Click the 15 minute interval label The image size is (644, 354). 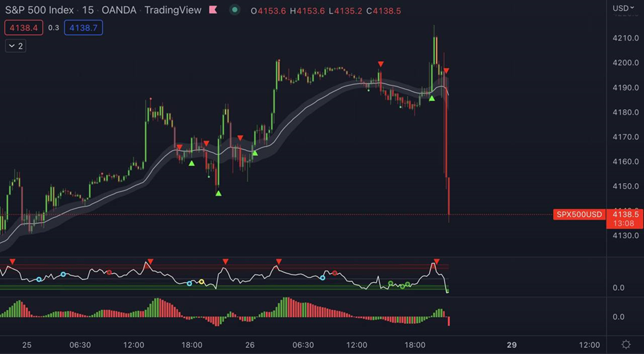pos(88,10)
